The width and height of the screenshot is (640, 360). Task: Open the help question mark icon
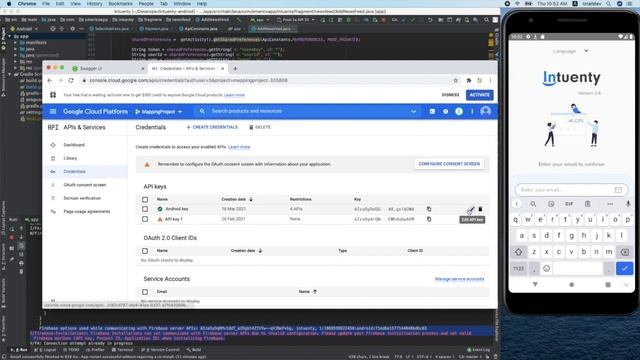tap(445, 111)
